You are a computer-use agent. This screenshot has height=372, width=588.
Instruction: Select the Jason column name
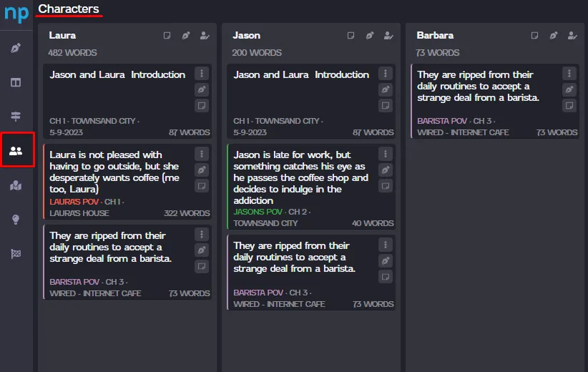tap(246, 35)
